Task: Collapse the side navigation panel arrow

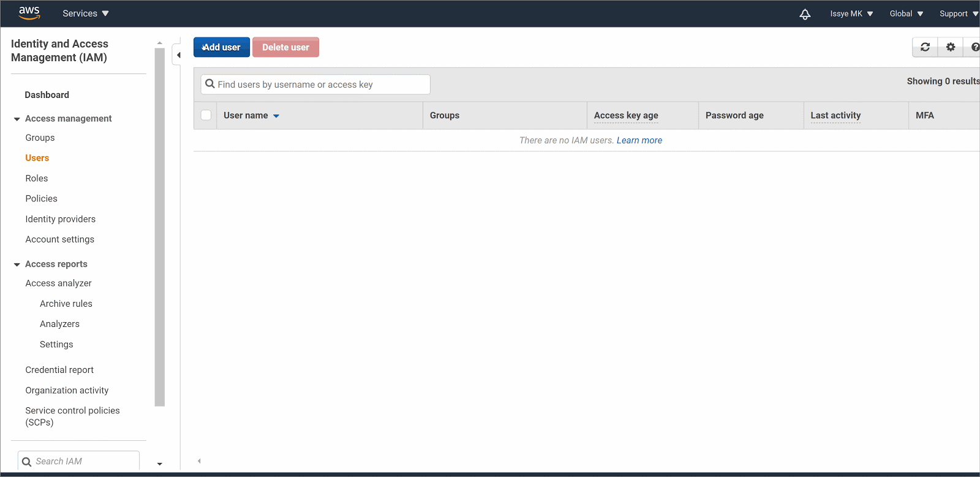Action: point(178,55)
